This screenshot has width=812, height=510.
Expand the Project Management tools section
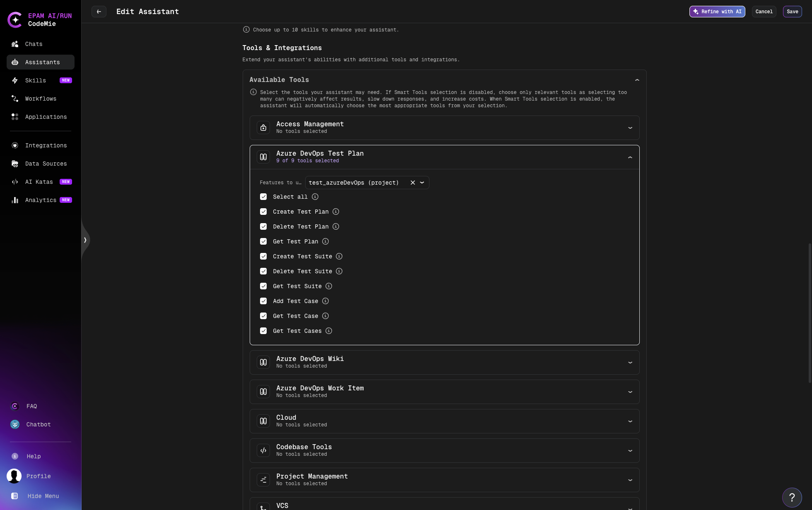[x=630, y=480]
